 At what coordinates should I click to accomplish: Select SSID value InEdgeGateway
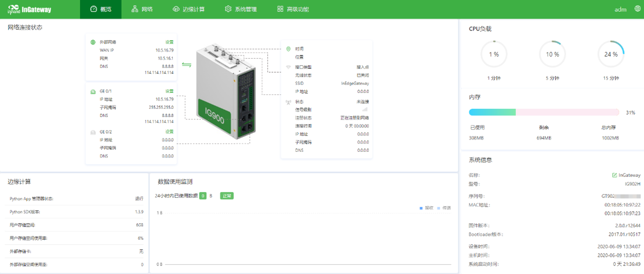click(x=355, y=83)
